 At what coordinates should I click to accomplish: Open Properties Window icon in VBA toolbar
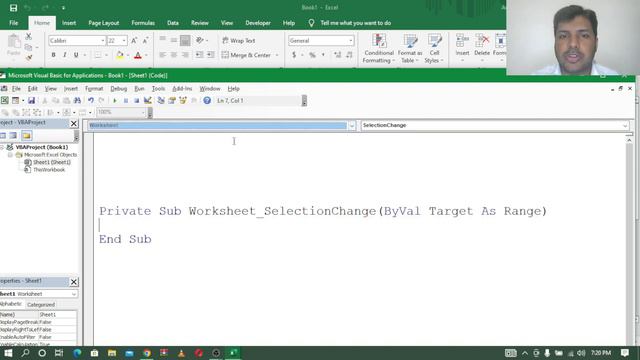(172, 100)
